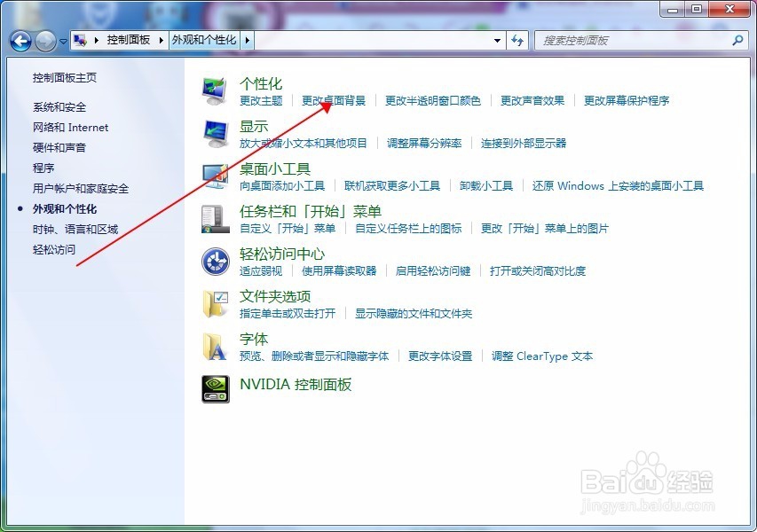The height and width of the screenshot is (532, 757).
Task: Click the 卸载小工具 link
Action: pyautogui.click(x=486, y=185)
